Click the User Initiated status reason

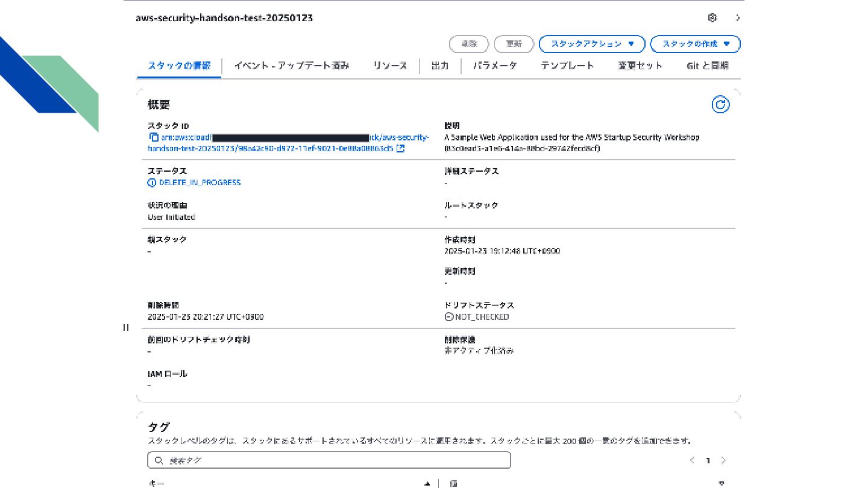171,217
